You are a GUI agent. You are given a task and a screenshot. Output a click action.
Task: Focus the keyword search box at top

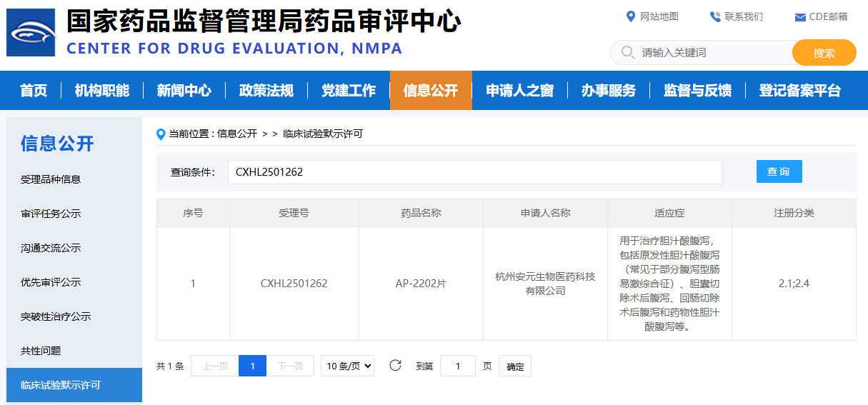[x=711, y=53]
